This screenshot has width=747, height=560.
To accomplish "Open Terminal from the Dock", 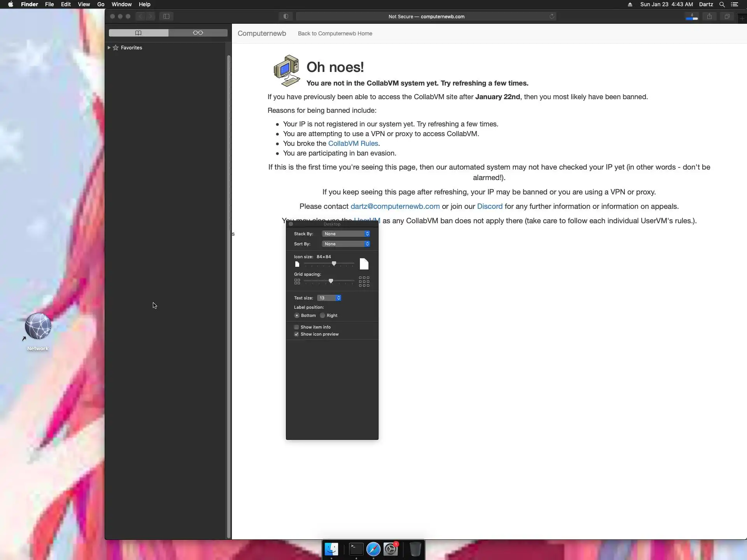I will [x=356, y=549].
